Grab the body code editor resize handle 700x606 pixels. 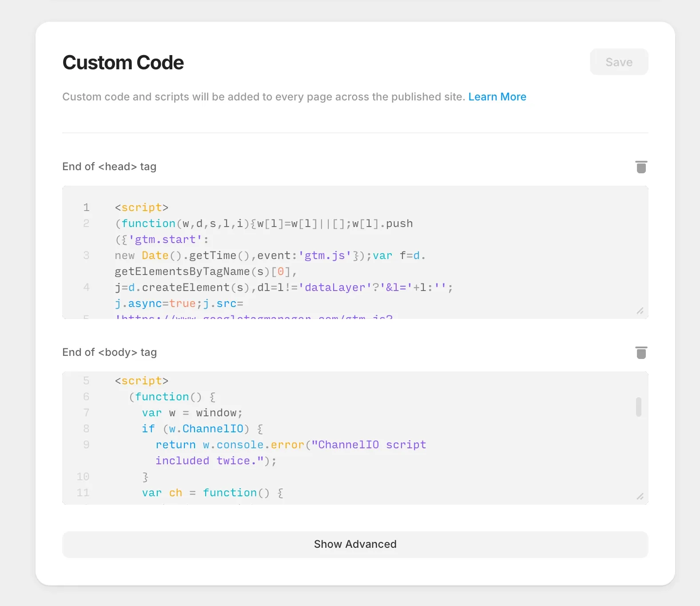click(x=640, y=497)
